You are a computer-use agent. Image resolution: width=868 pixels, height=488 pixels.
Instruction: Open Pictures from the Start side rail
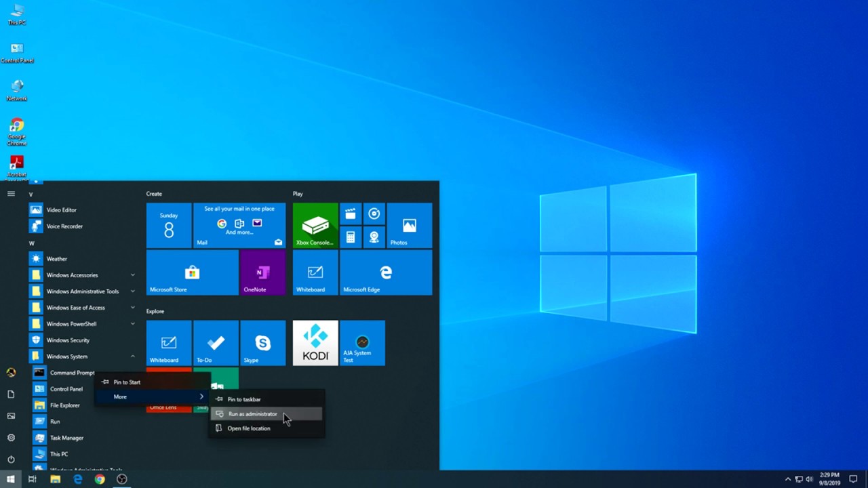[11, 416]
